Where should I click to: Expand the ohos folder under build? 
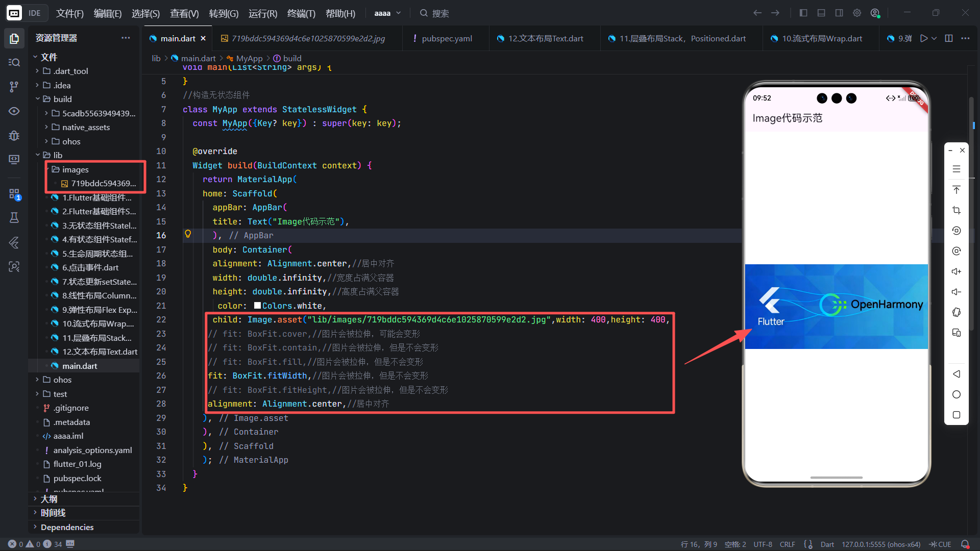71,141
